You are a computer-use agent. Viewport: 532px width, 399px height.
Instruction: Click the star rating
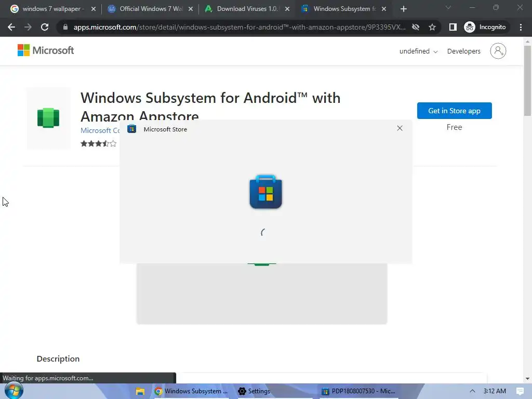click(98, 143)
